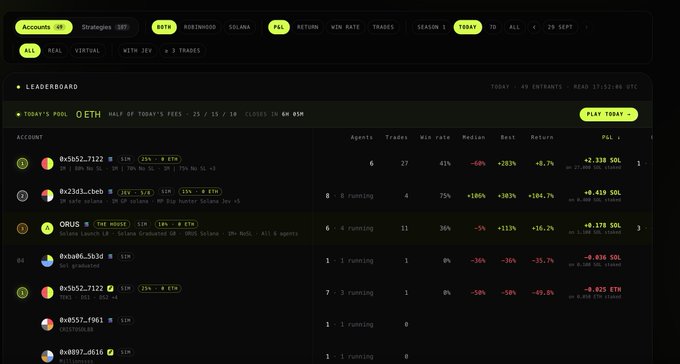Open avatar of 0x23d3…cbeb account

click(x=47, y=196)
